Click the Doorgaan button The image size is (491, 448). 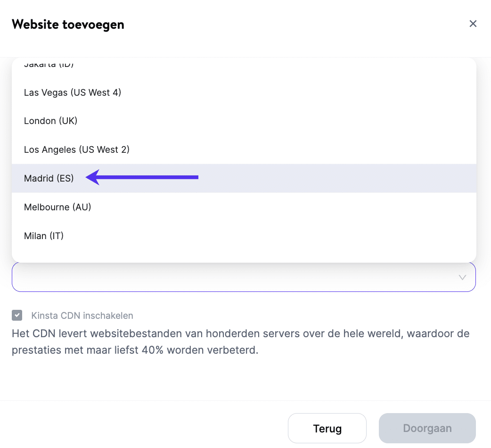(x=427, y=428)
